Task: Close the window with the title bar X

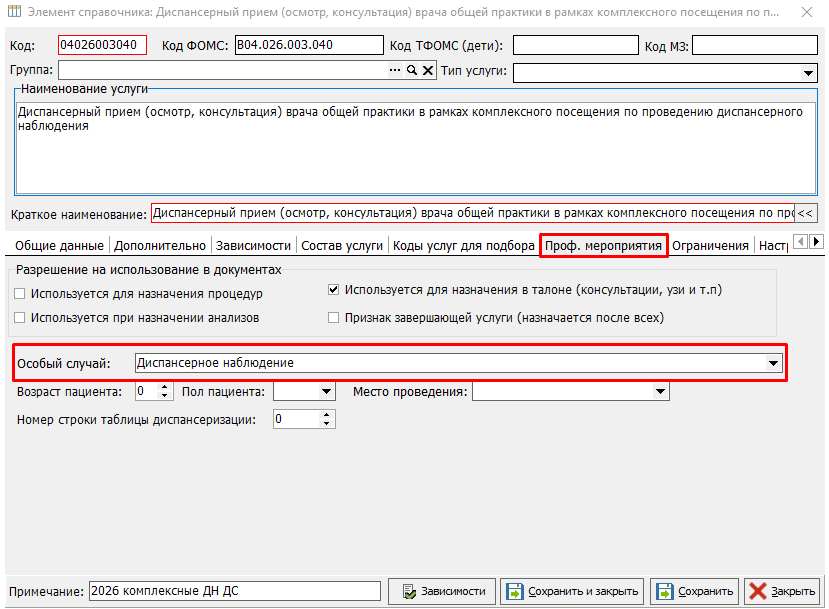Action: pyautogui.click(x=807, y=12)
